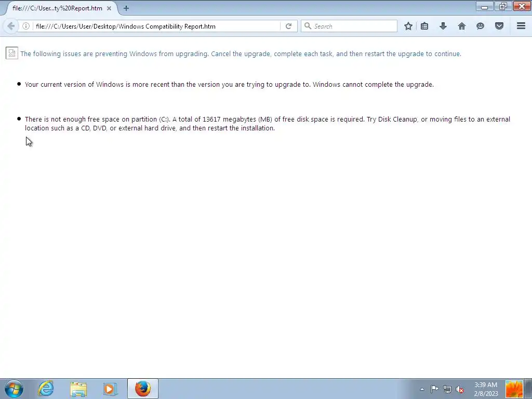This screenshot has width=532, height=399.
Task: Click the heading text about issues preventing upgrade
Action: (241, 54)
